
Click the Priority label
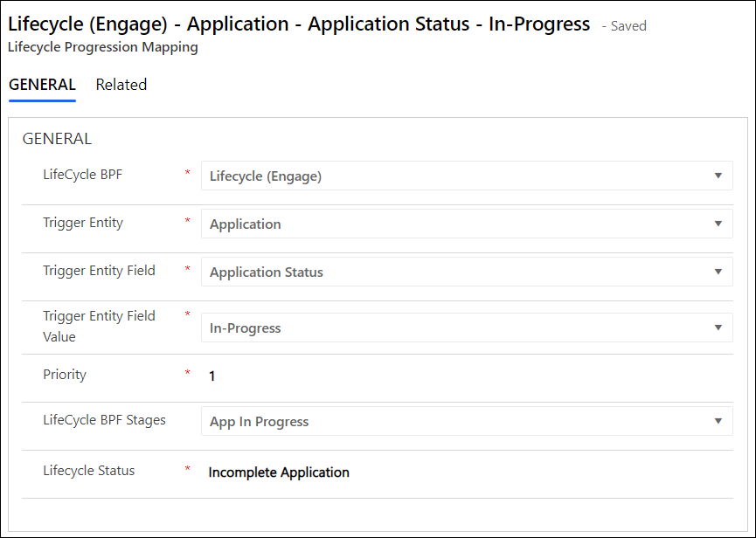click(x=65, y=375)
